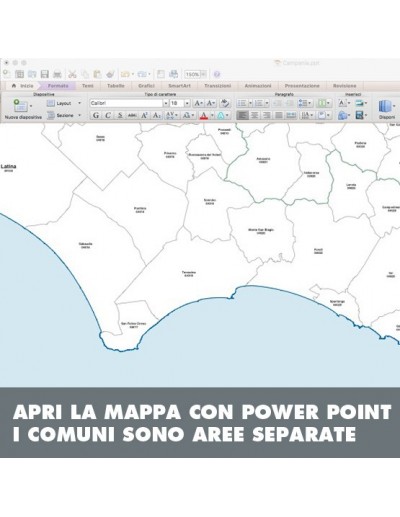
Task: Click the Paste clipboard icon
Action: (x=97, y=74)
